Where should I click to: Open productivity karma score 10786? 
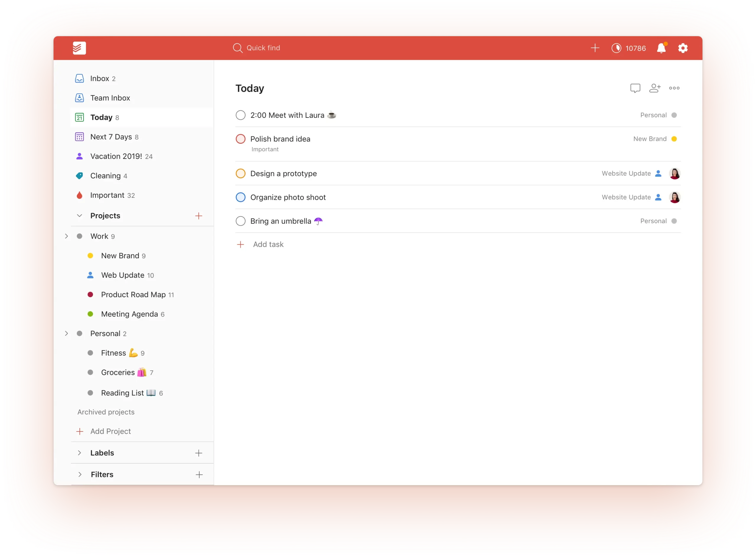pyautogui.click(x=628, y=48)
